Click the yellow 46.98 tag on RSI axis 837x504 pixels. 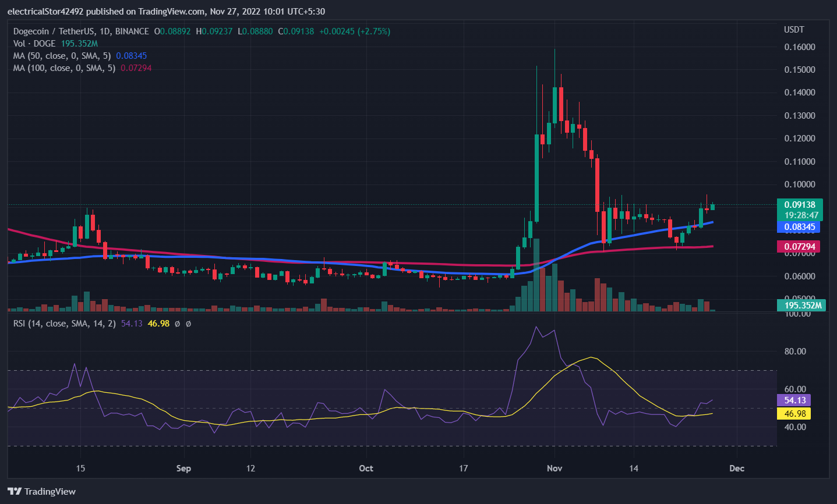tap(794, 414)
